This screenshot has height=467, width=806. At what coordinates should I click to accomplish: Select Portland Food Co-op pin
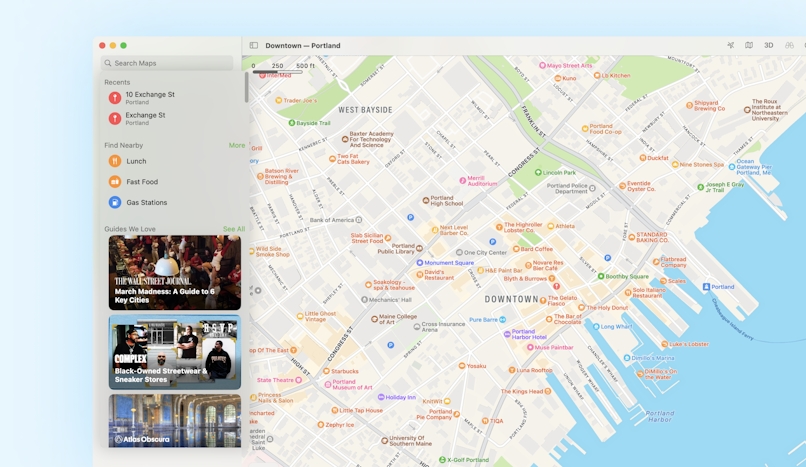pyautogui.click(x=585, y=129)
